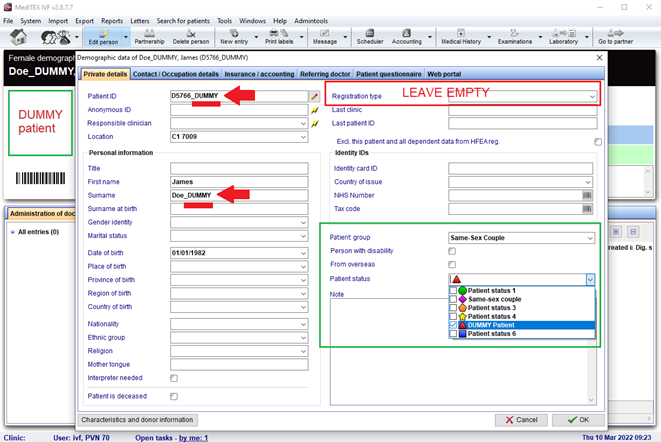The height and width of the screenshot is (442, 661).
Task: Click the pencil icon beside Patient ID
Action: [x=314, y=96]
